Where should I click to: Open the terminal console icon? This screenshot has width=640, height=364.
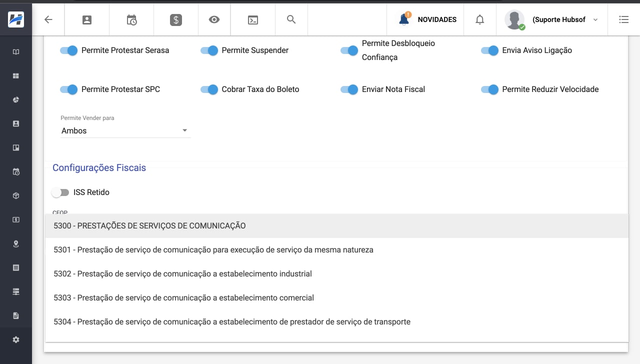[x=253, y=19]
